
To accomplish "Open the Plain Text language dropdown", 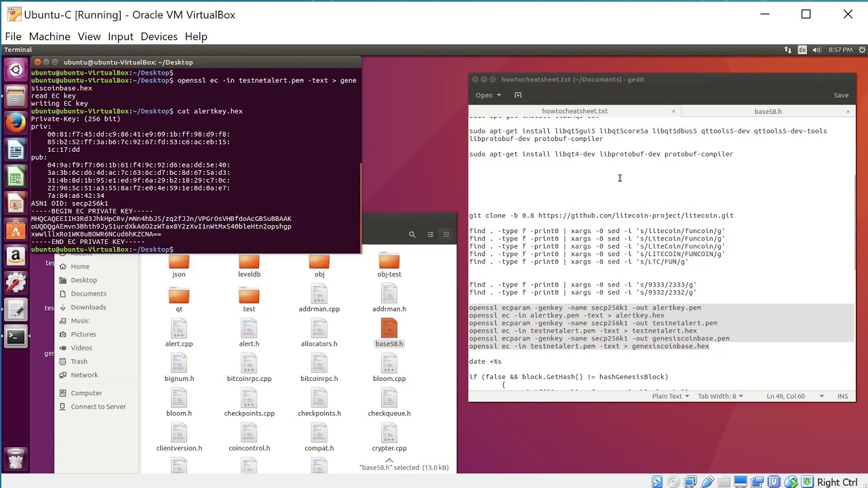I will coord(671,396).
